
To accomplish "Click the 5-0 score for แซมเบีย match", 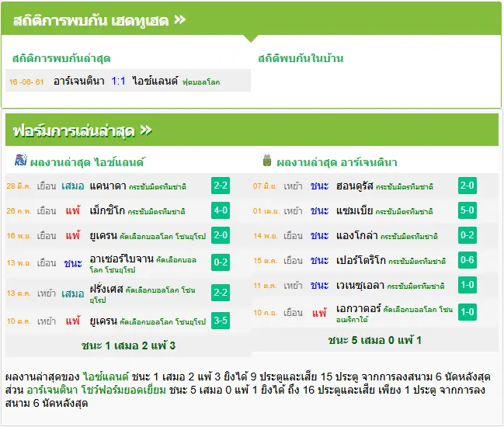I will pos(467,210).
